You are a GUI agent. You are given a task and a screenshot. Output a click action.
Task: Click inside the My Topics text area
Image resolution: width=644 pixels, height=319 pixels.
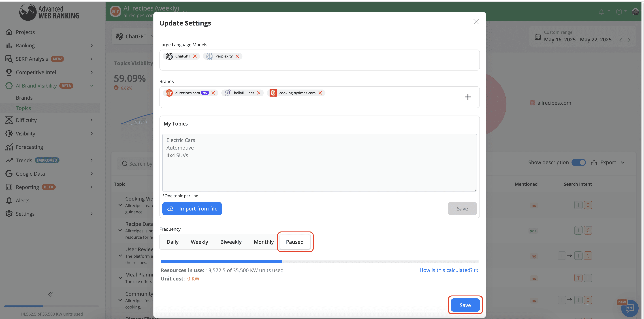click(x=319, y=163)
